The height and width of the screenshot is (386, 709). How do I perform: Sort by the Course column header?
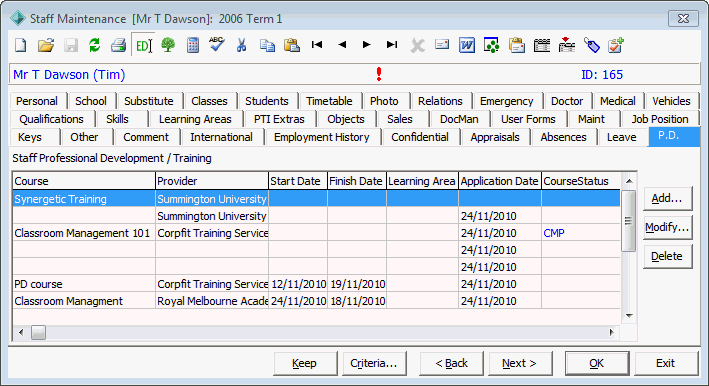84,181
